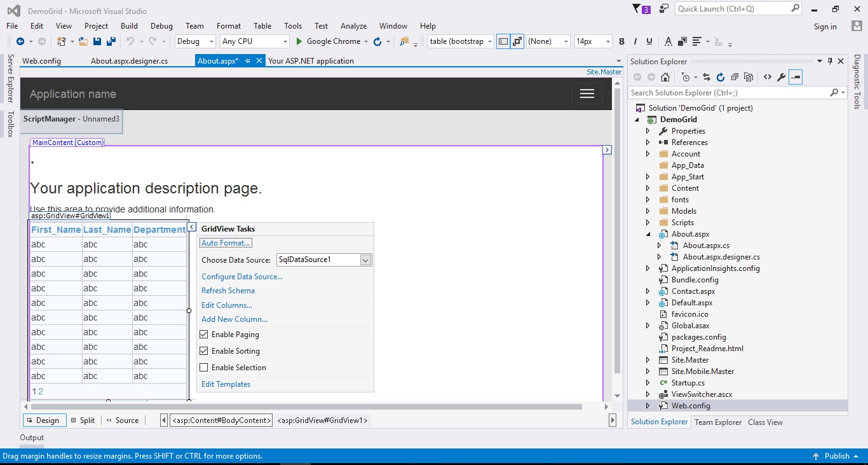Click the Add New Column link
The image size is (868, 465).
click(234, 319)
